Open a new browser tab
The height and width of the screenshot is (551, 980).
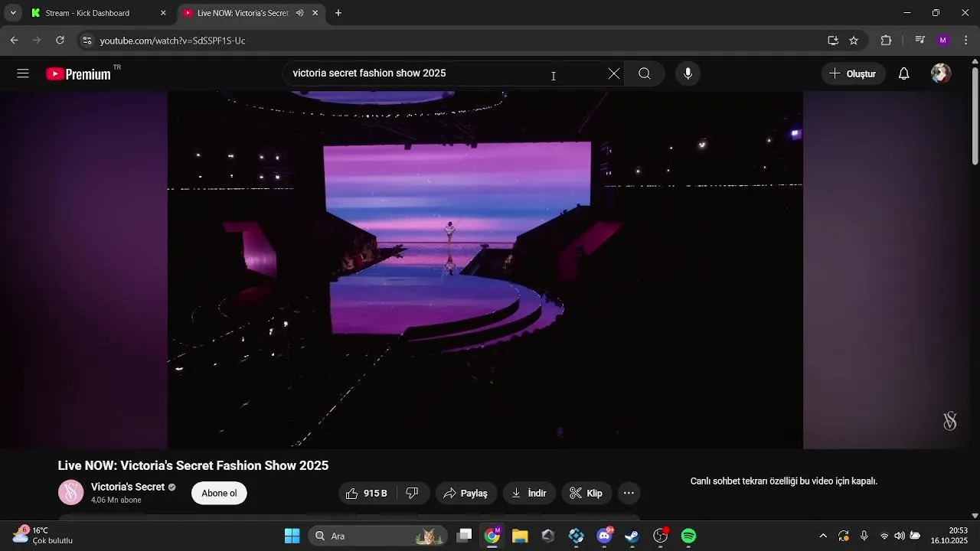click(338, 13)
